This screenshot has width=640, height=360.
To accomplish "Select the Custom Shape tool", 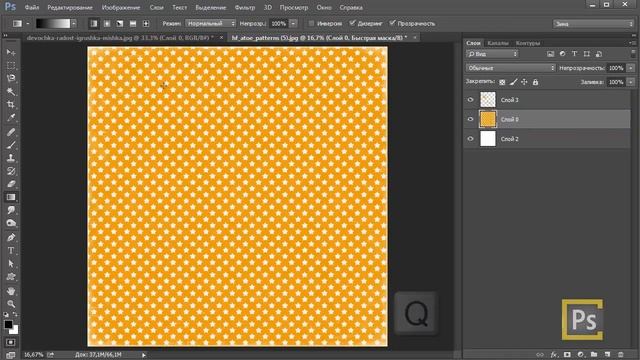I will (x=11, y=277).
